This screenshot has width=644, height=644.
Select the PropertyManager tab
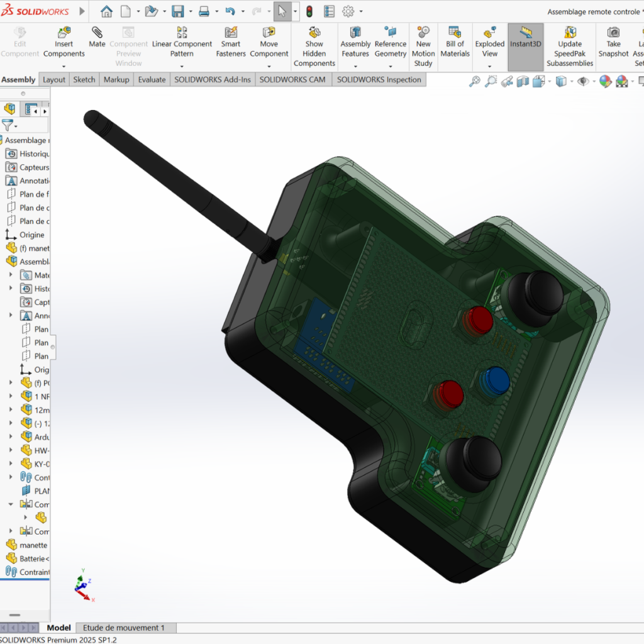click(x=30, y=109)
